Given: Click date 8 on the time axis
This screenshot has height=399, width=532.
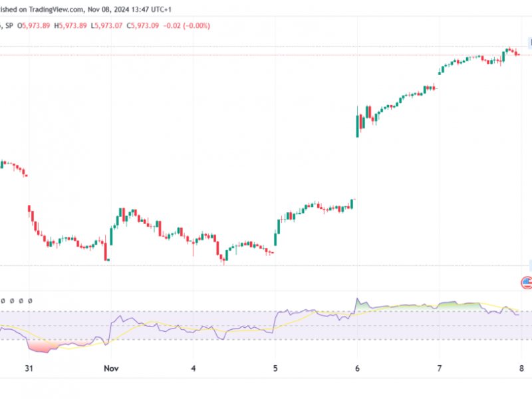Looking at the screenshot, I should [521, 368].
